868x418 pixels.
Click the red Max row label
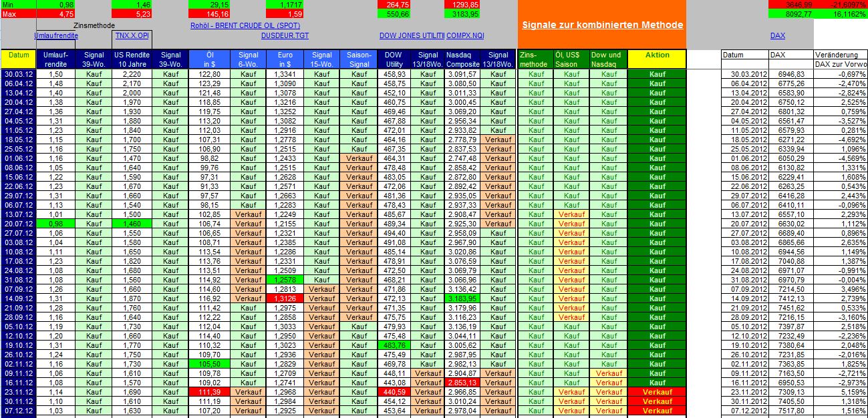click(x=18, y=13)
